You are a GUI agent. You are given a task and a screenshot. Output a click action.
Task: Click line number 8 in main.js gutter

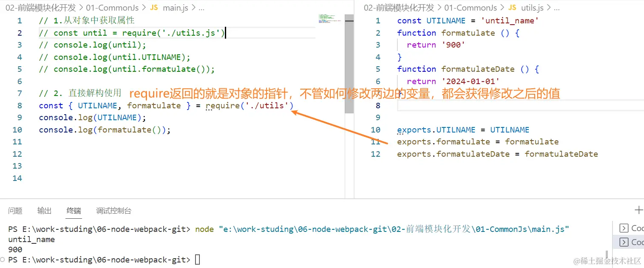pyautogui.click(x=20, y=105)
